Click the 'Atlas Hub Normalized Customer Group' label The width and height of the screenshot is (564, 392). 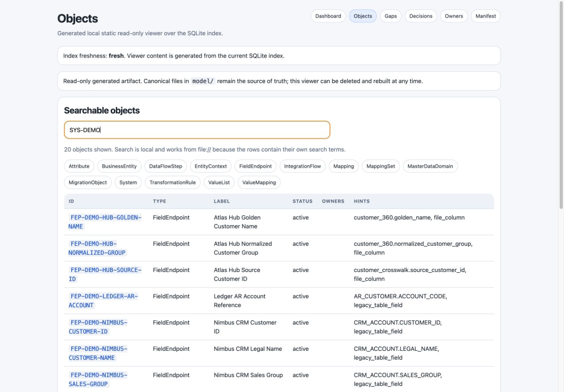coord(243,248)
